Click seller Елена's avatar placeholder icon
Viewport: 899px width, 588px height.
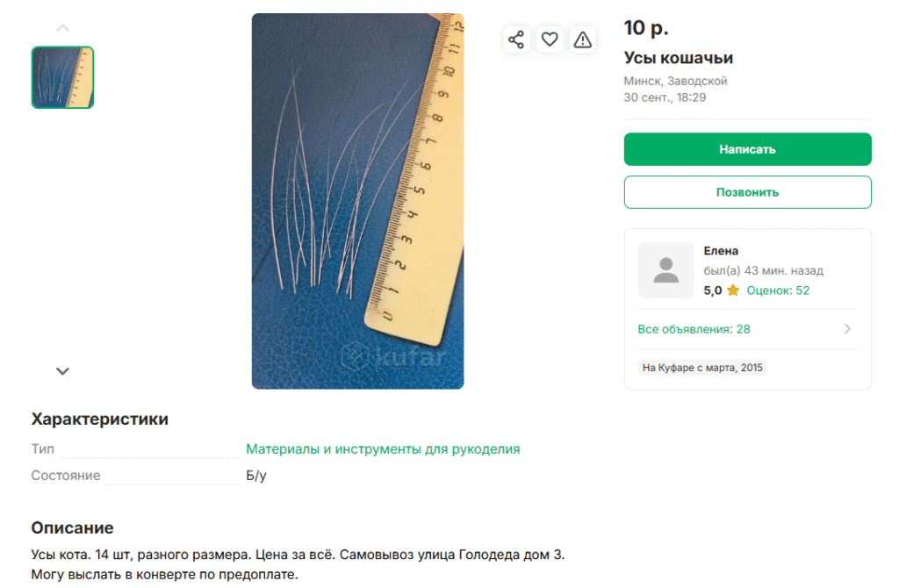point(665,270)
